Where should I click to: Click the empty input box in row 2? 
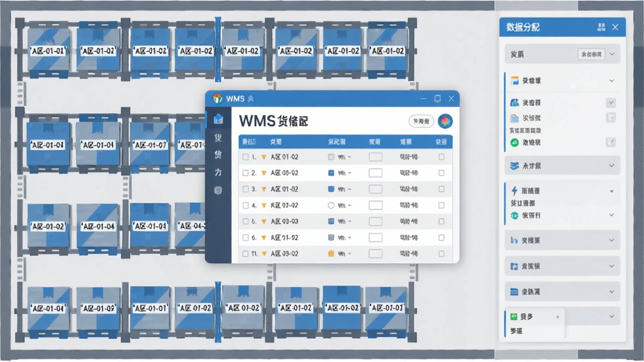(375, 173)
